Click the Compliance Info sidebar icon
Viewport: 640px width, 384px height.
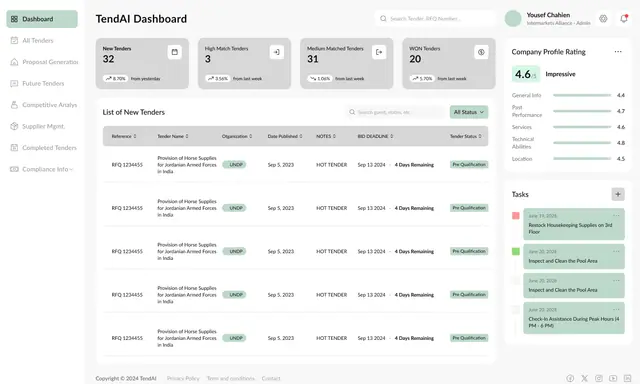14,169
